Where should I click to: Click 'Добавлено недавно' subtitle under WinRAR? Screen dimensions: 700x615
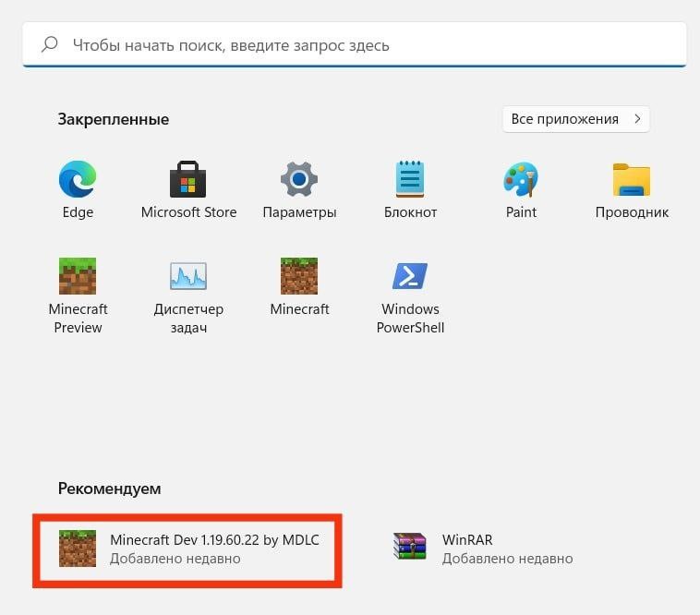(x=507, y=559)
